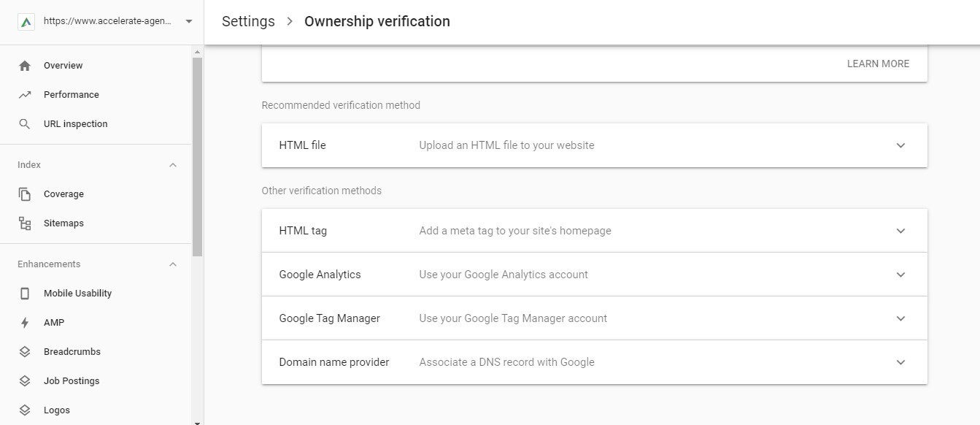
Task: Click the Overview home icon
Action: point(25,66)
